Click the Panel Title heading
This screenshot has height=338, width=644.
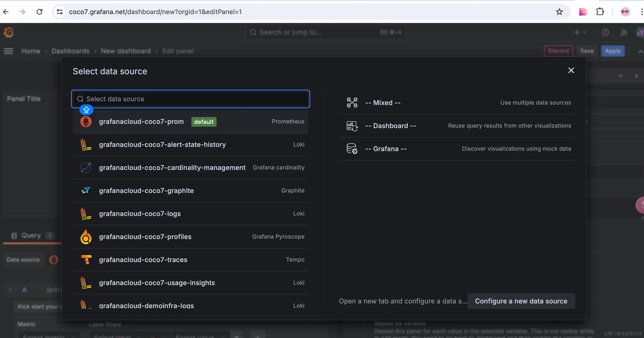click(x=24, y=99)
